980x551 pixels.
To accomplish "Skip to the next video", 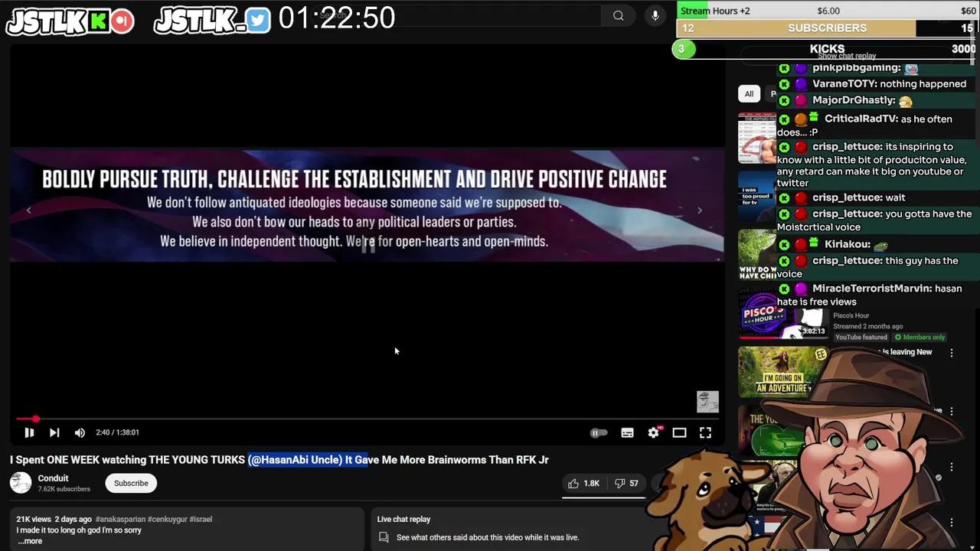I will coord(54,432).
